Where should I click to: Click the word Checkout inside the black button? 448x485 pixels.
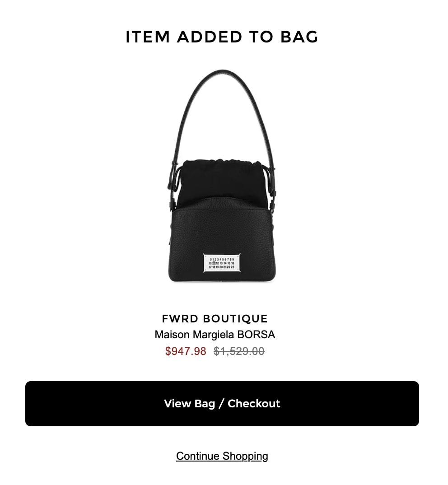coord(254,403)
